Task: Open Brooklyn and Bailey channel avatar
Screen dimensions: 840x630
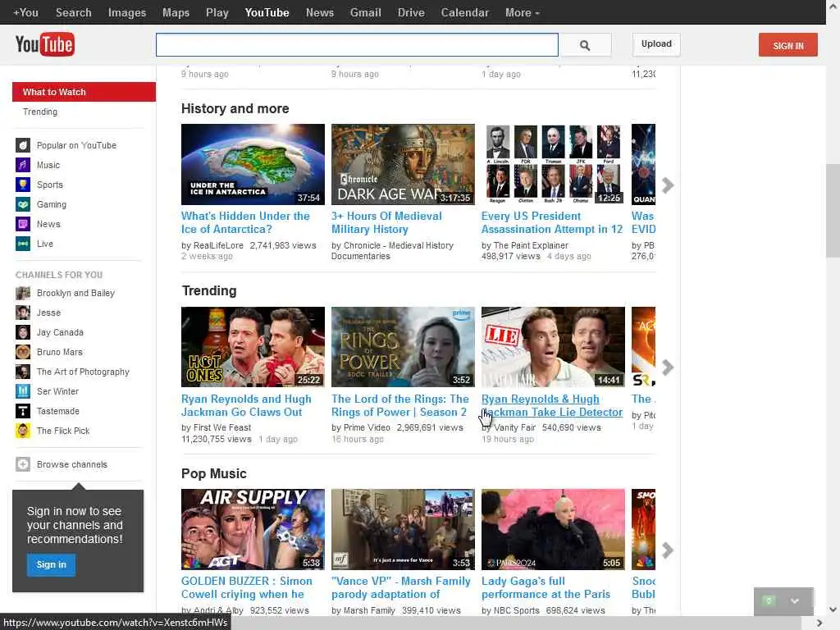Action: (22, 293)
